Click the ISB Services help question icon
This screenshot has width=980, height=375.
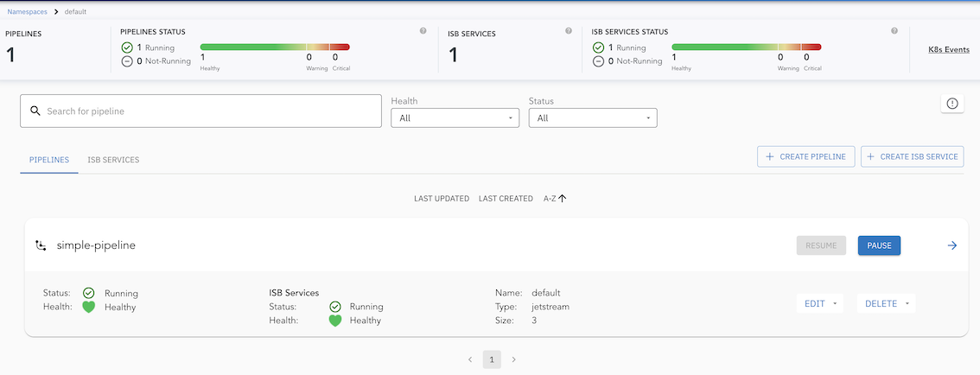(568, 30)
